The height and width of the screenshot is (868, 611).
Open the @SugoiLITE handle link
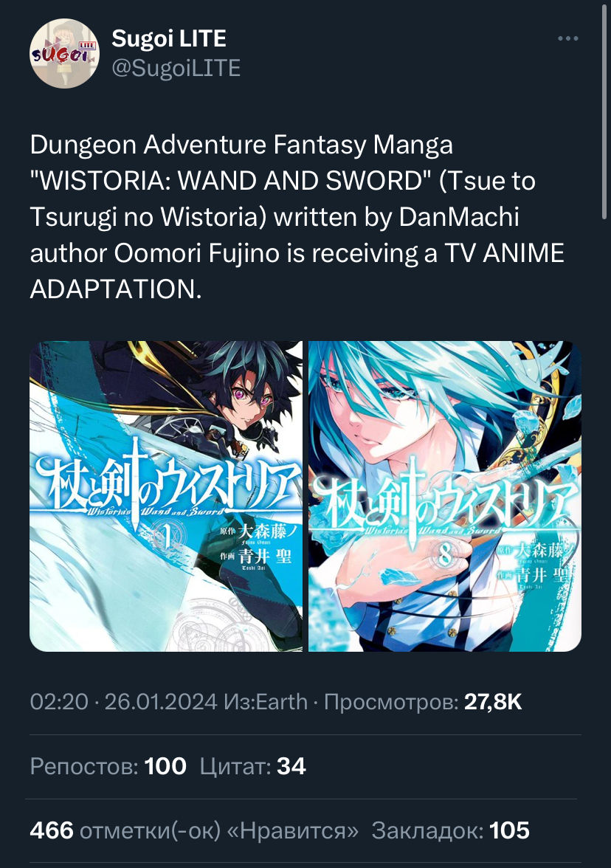coord(176,68)
